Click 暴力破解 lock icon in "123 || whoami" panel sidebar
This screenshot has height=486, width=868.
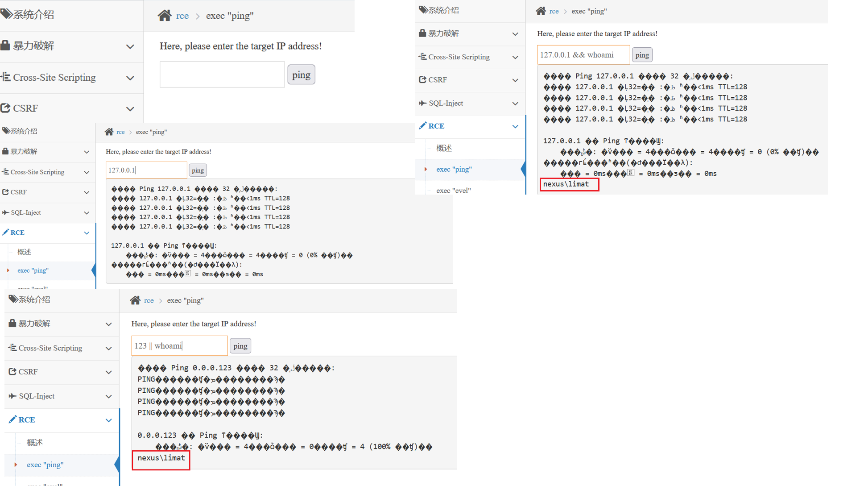[x=12, y=323]
